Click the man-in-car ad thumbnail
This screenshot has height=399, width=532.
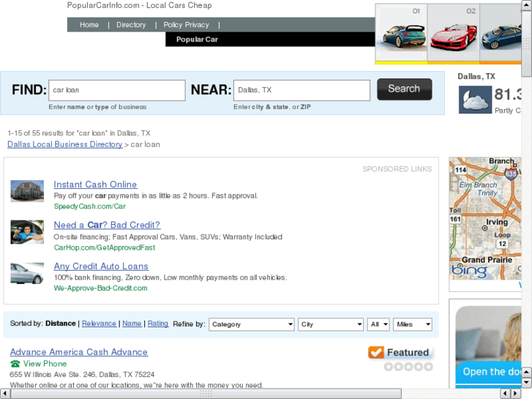tap(27, 232)
